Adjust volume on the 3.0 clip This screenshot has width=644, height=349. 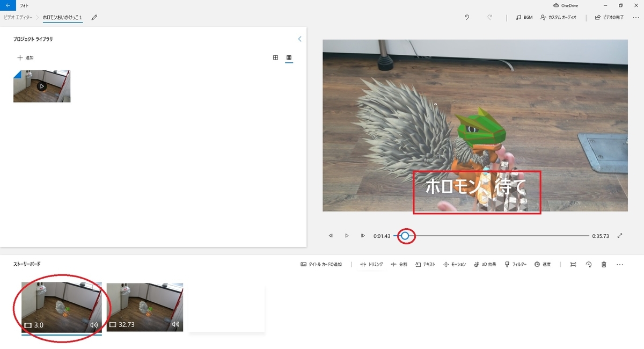[x=94, y=325]
